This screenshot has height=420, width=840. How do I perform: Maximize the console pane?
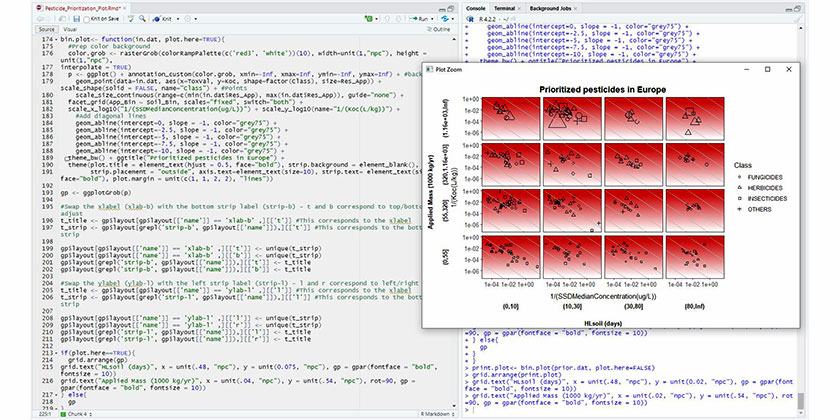(798, 9)
